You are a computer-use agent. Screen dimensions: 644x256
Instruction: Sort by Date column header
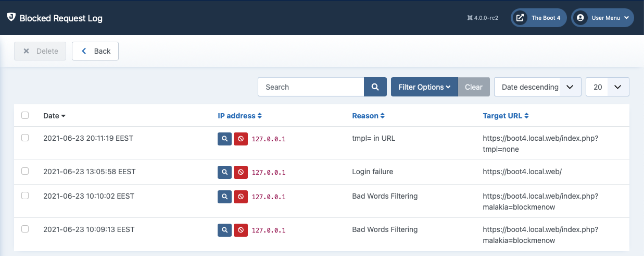[x=54, y=116]
